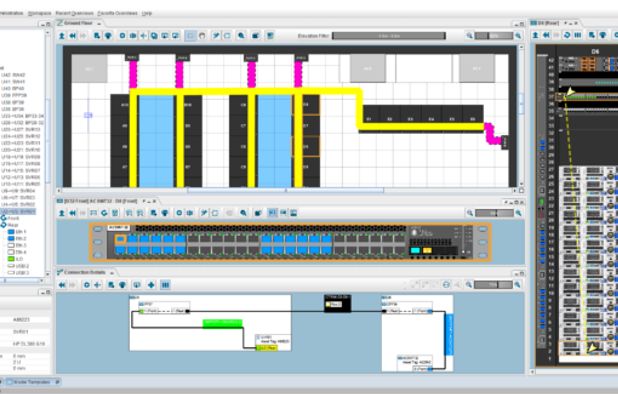
Task: Click the gear icon in Connection Details toolbar
Action: tap(87, 285)
